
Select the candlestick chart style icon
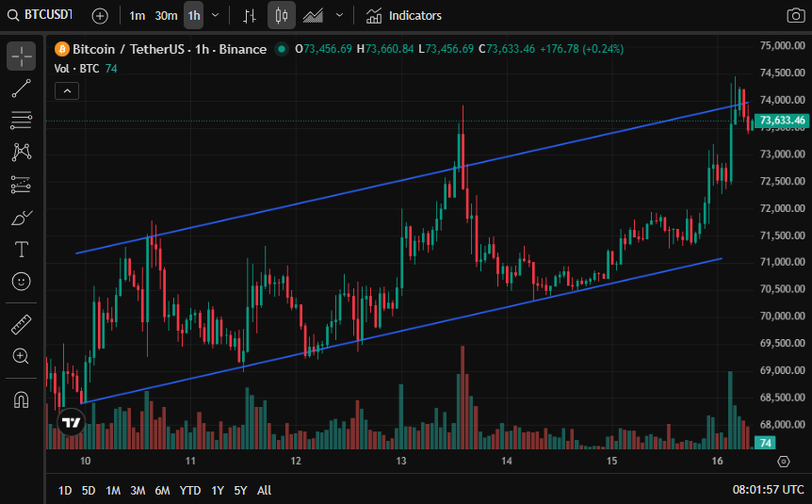point(282,15)
